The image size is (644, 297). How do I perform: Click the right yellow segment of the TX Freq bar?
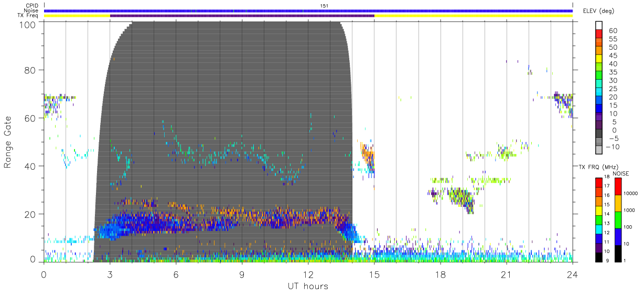(474, 16)
